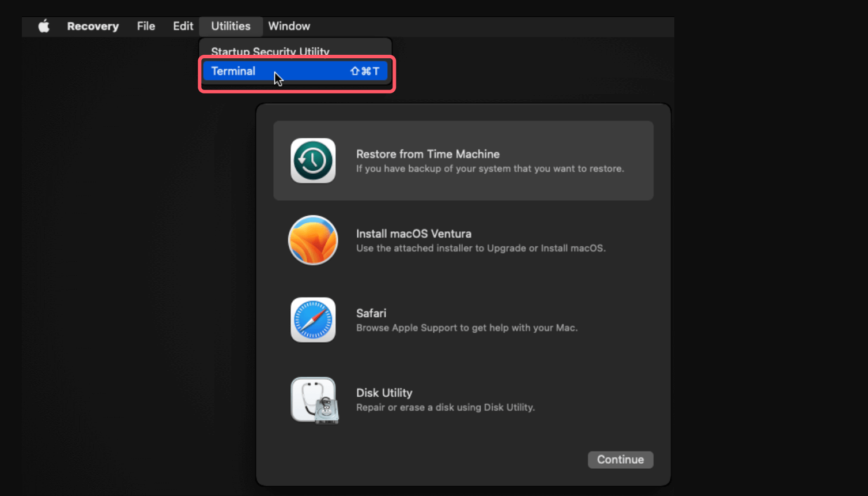Screen dimensions: 868x496
Task: Collapse the open Utilities menu
Action: (231, 27)
